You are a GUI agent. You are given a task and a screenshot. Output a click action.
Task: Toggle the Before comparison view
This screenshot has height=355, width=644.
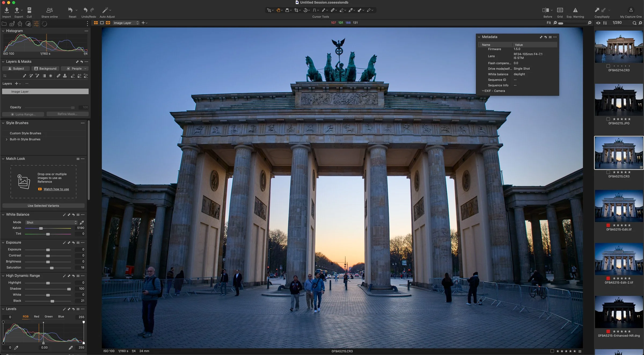546,10
